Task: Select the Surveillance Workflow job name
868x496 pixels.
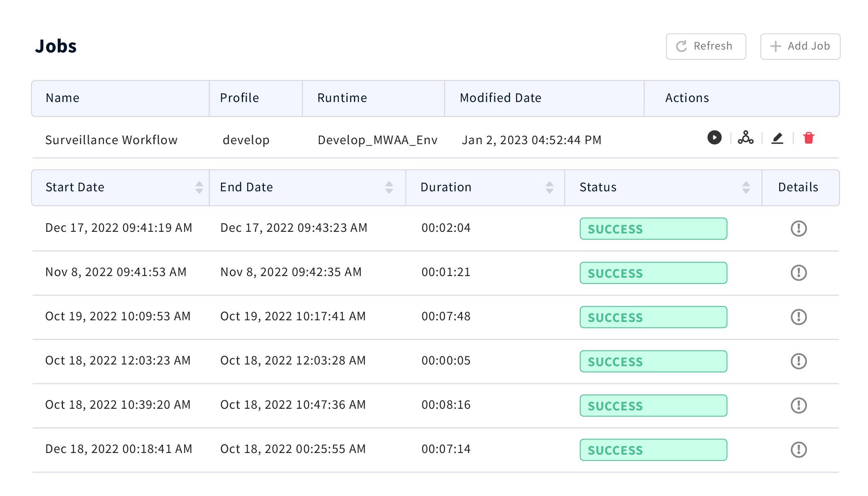Action: pyautogui.click(x=111, y=140)
